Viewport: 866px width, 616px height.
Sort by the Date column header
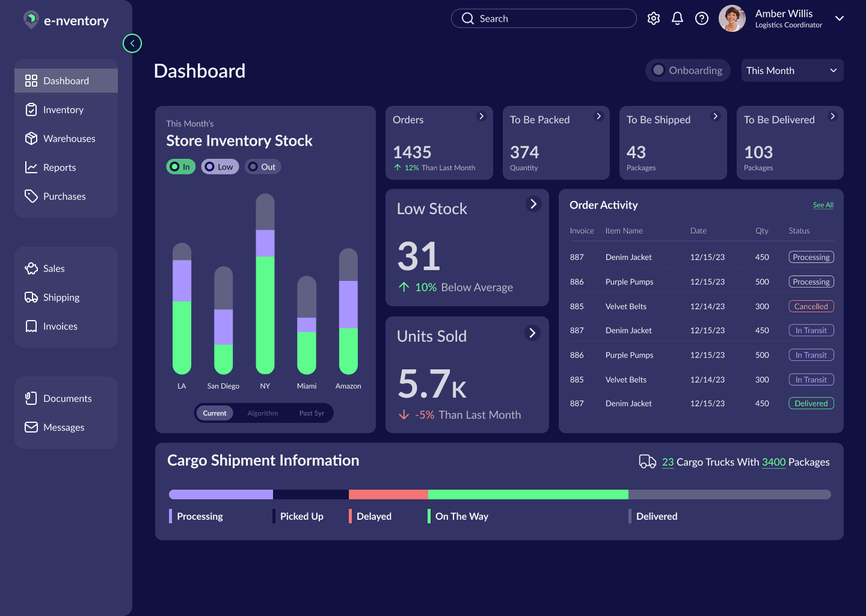click(x=698, y=231)
